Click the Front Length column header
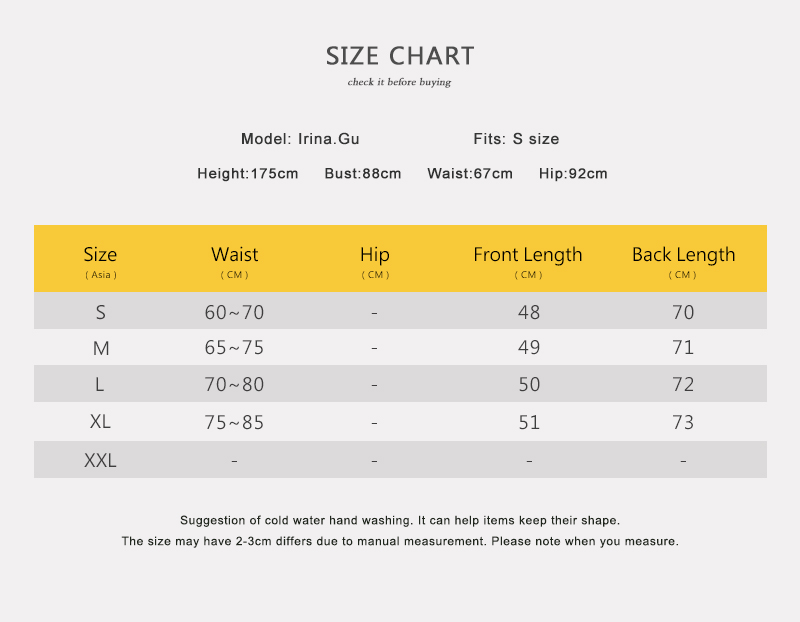 click(528, 259)
